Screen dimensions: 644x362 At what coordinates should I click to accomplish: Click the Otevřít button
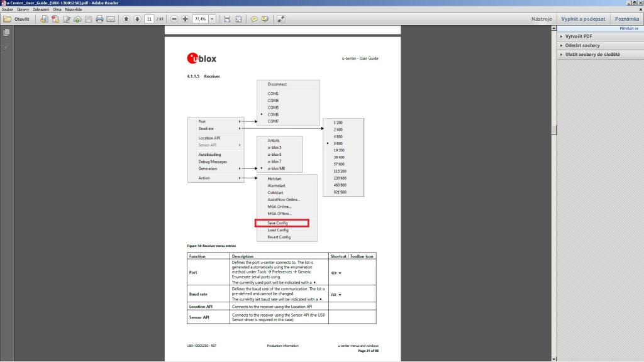pos(16,19)
